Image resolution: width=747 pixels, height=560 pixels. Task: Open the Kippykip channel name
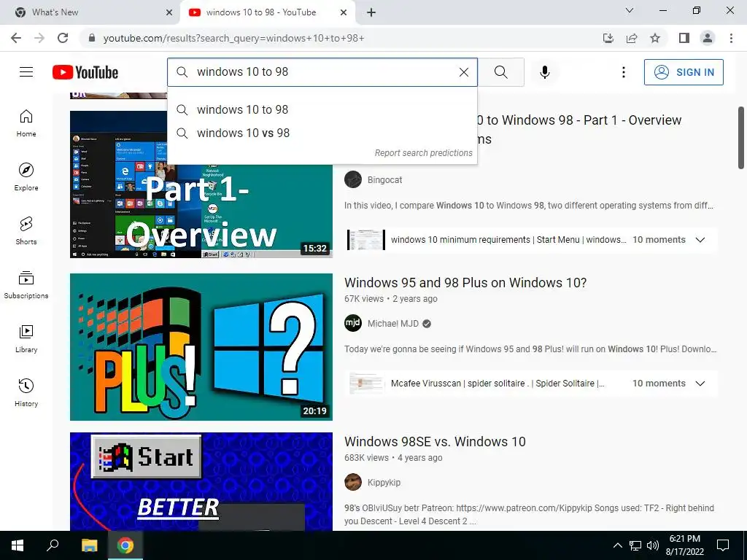tap(384, 483)
